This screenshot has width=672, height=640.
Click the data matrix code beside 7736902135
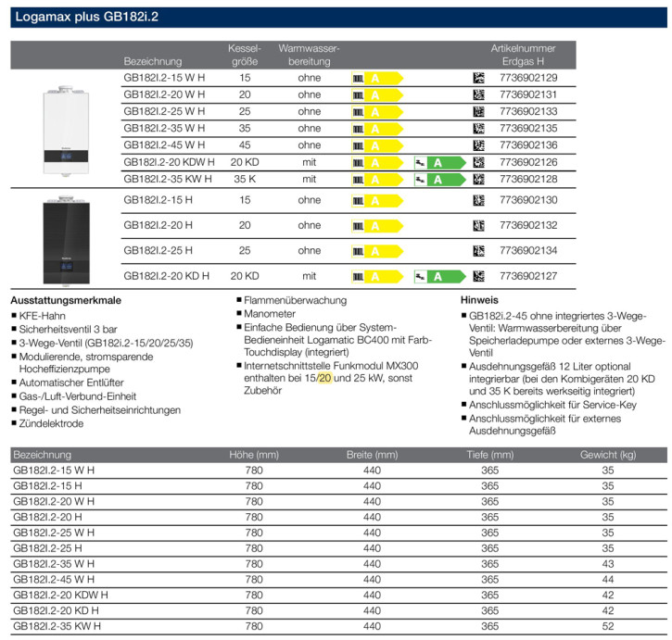click(x=478, y=129)
